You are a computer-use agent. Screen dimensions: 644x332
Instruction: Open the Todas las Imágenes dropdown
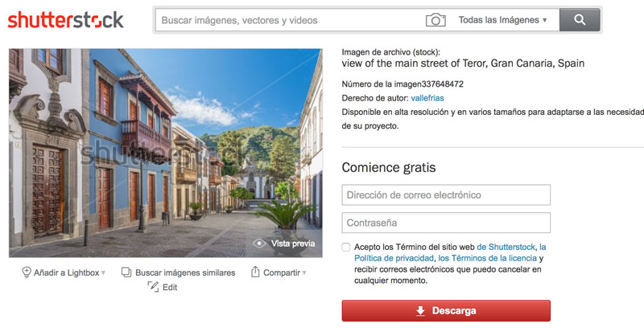tap(502, 20)
